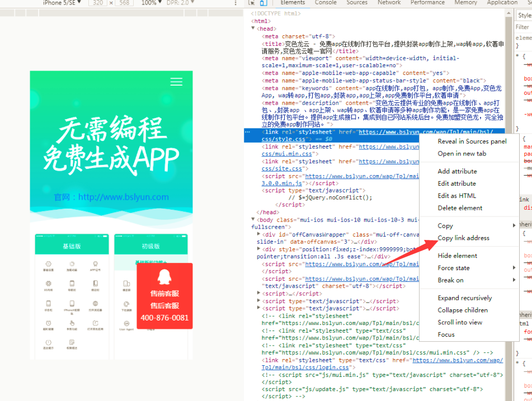Open the hamburger menu on the mobile page
Image resolution: width=532 pixels, height=401 pixels.
click(x=176, y=82)
